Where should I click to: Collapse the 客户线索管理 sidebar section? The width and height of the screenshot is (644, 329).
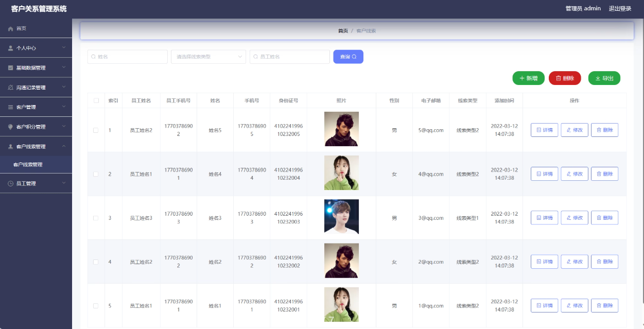[x=64, y=146]
